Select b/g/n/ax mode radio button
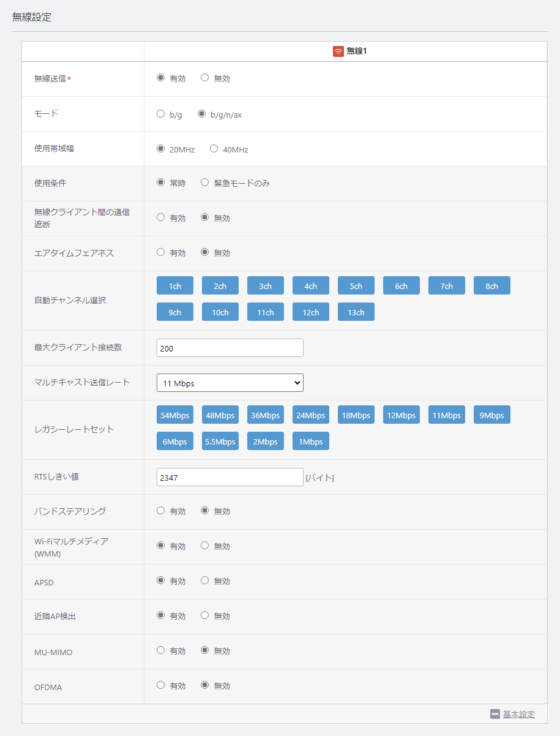Screen dimensions: 560x736 point(201,113)
